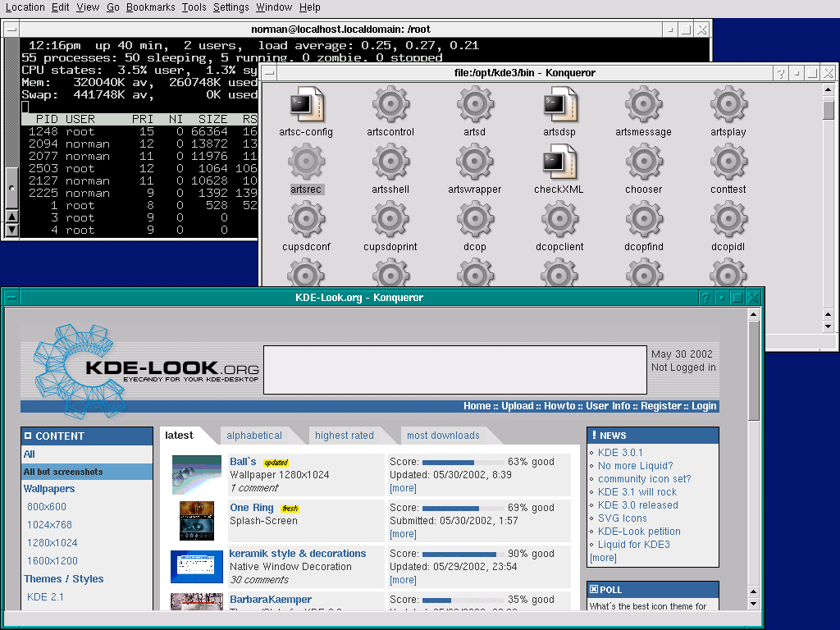
Task: Open the community icon set? news item
Action: point(644,479)
